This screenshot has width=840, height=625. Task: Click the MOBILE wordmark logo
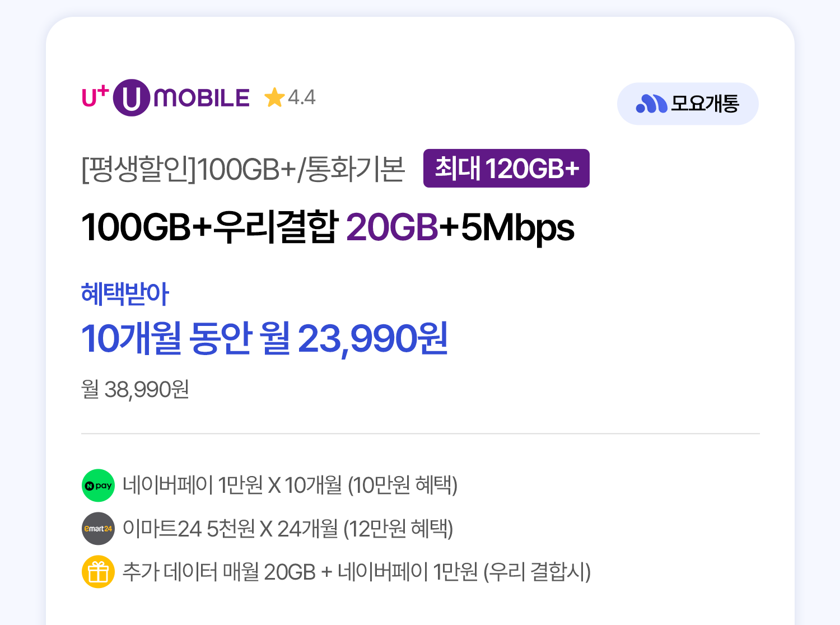pos(202,99)
